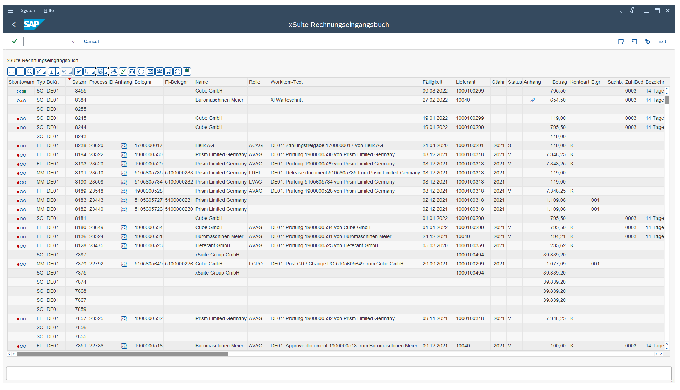Click the blue text button in the top toolbar
Viewport: 680px width, 390px height.
91,42
